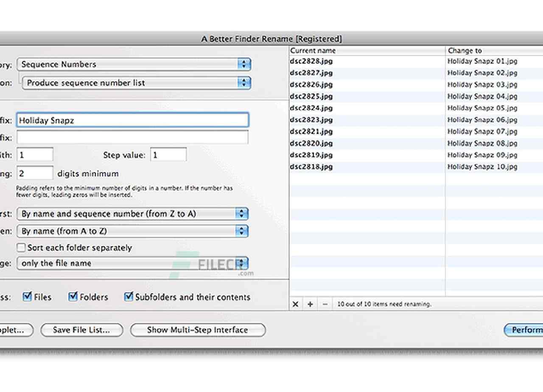Open the Sequence Numbers category dropdown

point(134,64)
